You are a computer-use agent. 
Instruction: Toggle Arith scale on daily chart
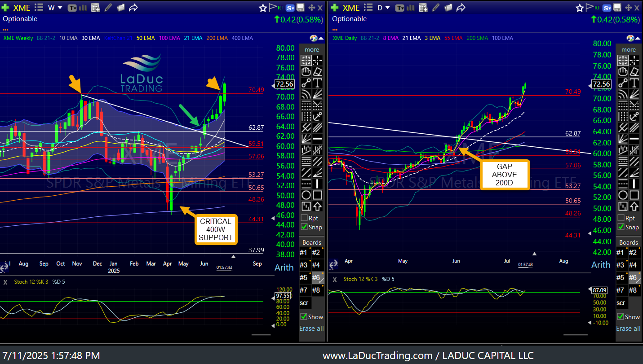(601, 265)
